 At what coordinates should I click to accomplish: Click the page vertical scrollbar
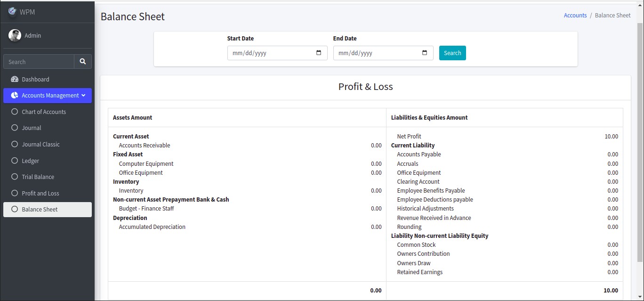coord(640,141)
